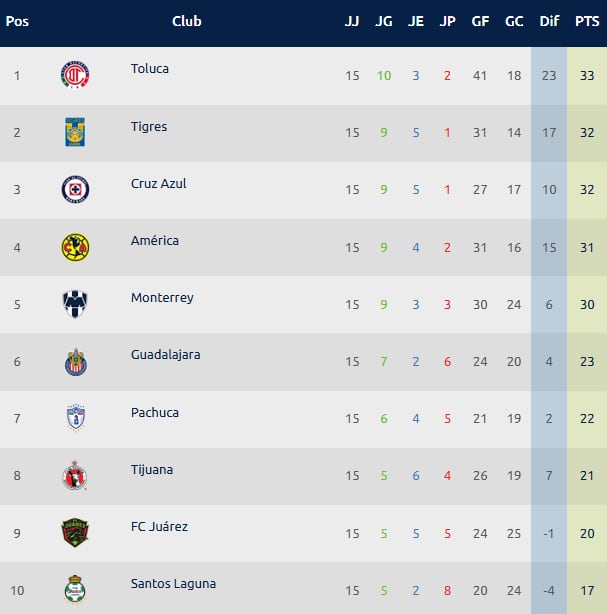Select the Pachuca club crest

75,418
